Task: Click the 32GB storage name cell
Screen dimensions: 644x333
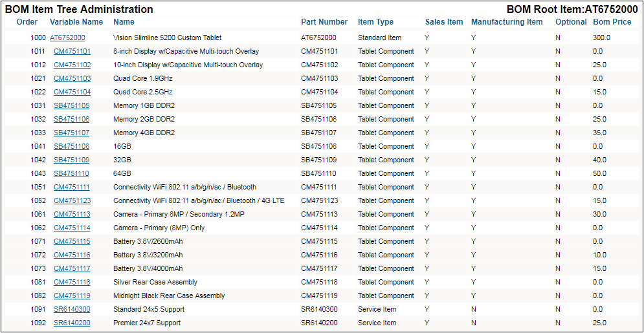Action: (x=121, y=160)
